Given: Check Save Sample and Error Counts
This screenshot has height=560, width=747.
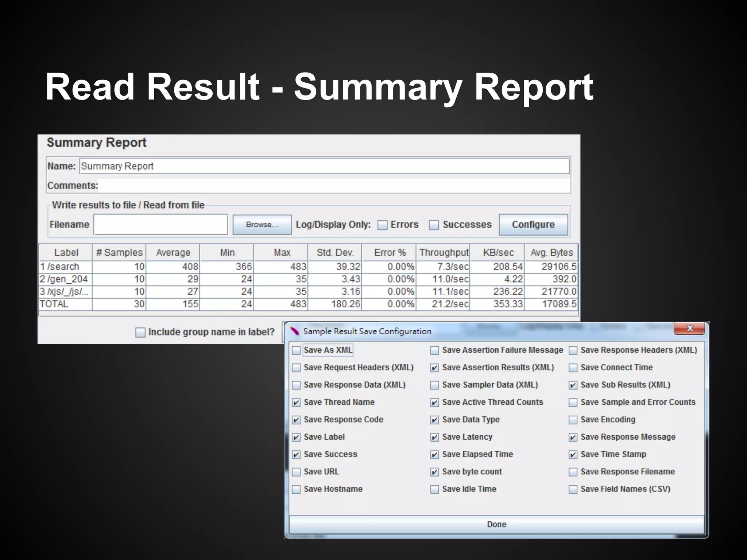Looking at the screenshot, I should (573, 402).
